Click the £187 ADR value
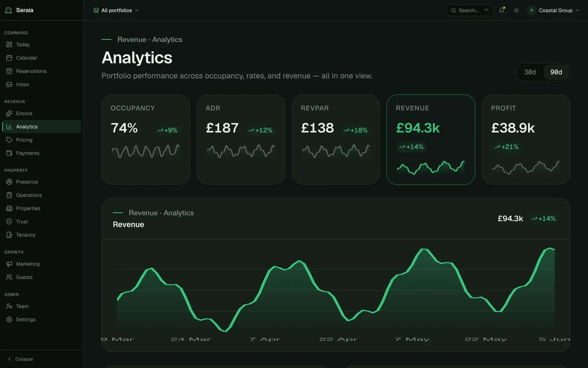 click(x=222, y=128)
